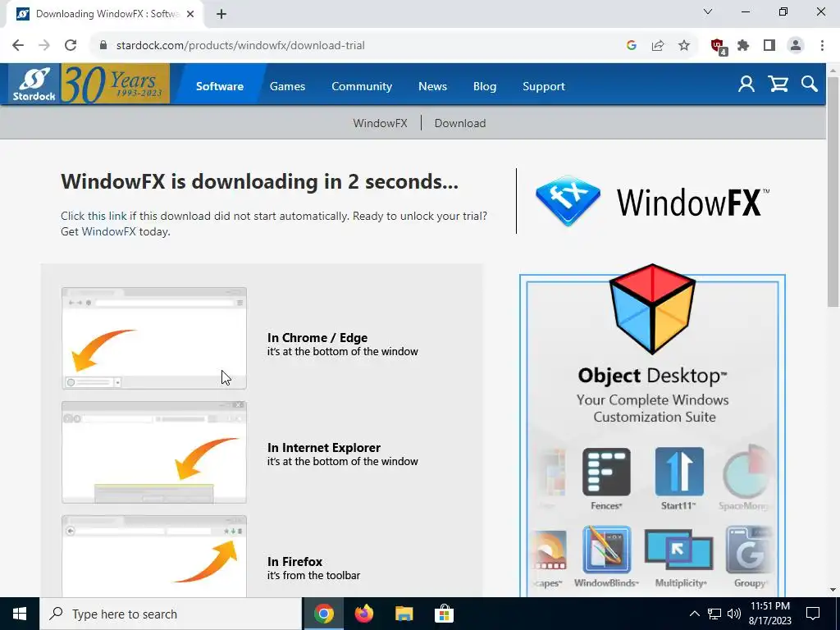Image resolution: width=840 pixels, height=630 pixels.
Task: Open Microsoft Store from taskbar
Action: tap(444, 614)
